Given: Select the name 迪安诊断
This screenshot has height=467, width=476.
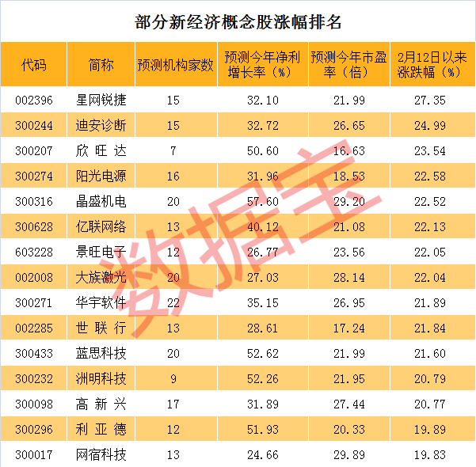Looking at the screenshot, I should click(x=101, y=125).
